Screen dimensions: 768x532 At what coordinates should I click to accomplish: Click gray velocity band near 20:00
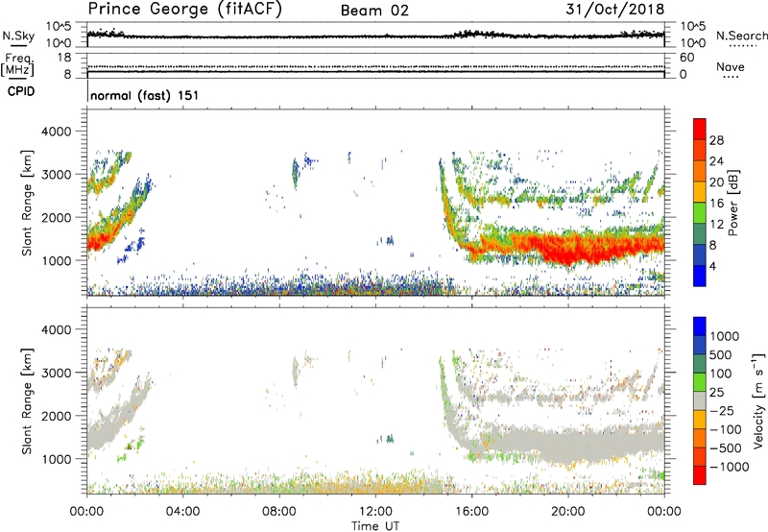pyautogui.click(x=568, y=444)
